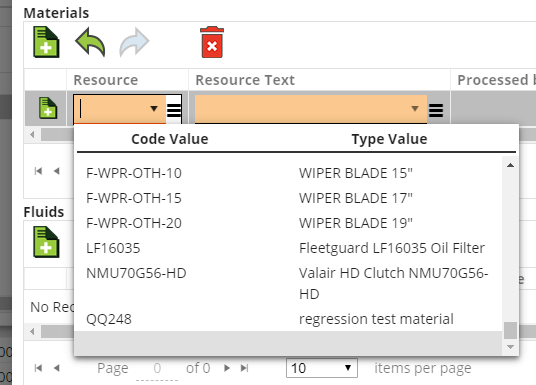The image size is (536, 385).
Task: Open lookup menu beside Resource Text field
Action: (436, 110)
